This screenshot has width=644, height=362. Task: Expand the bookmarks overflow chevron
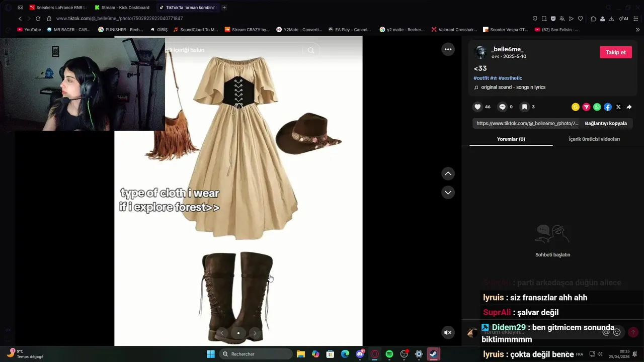pyautogui.click(x=638, y=30)
